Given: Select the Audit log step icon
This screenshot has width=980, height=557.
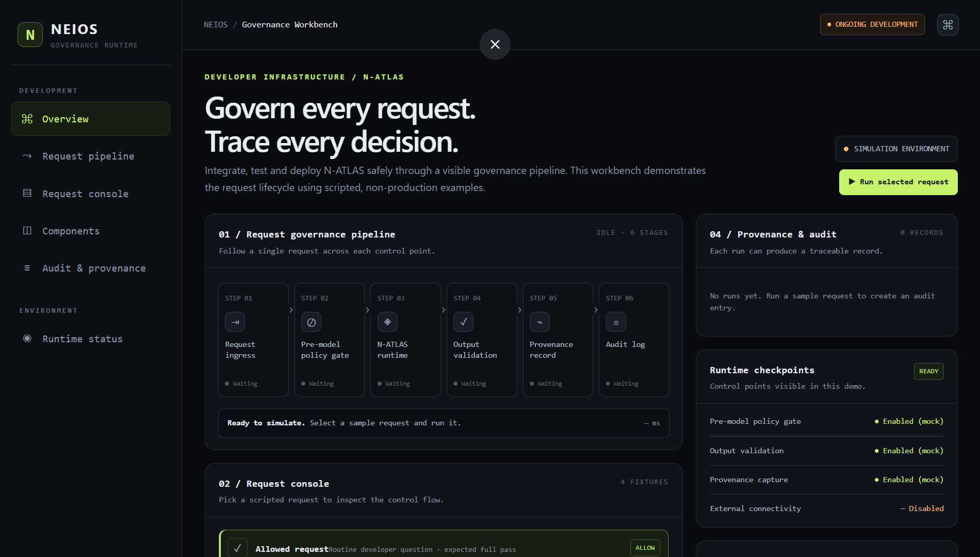Looking at the screenshot, I should 616,322.
